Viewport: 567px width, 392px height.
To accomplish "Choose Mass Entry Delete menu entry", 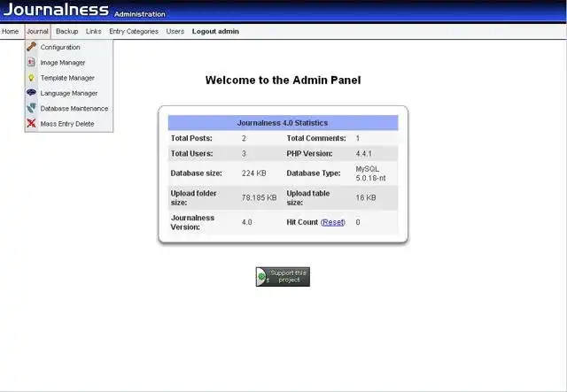I will point(69,124).
